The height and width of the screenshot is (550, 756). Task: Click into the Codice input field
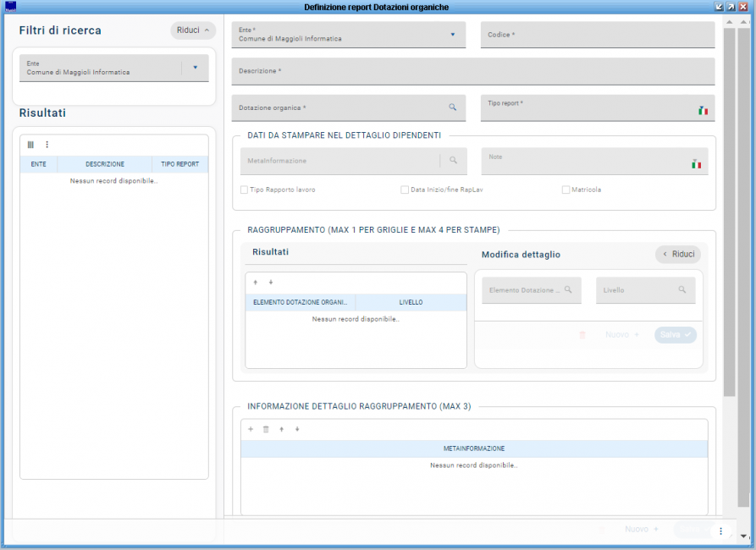[597, 35]
